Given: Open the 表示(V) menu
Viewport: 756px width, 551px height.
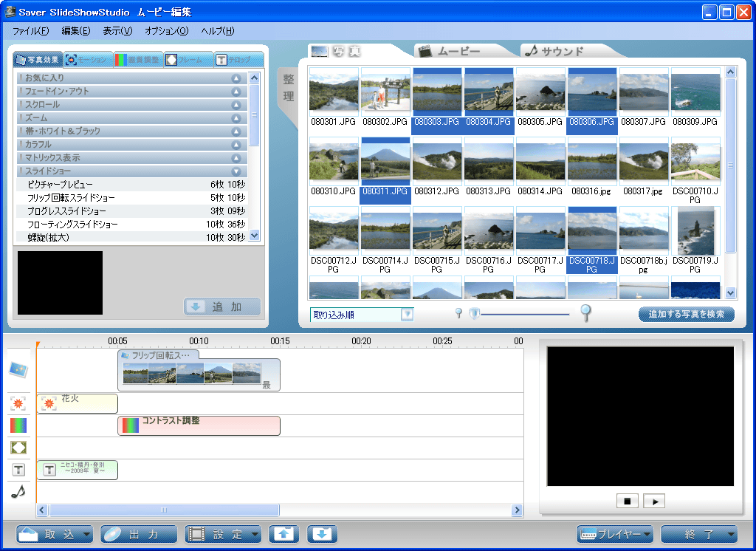Looking at the screenshot, I should pyautogui.click(x=117, y=31).
